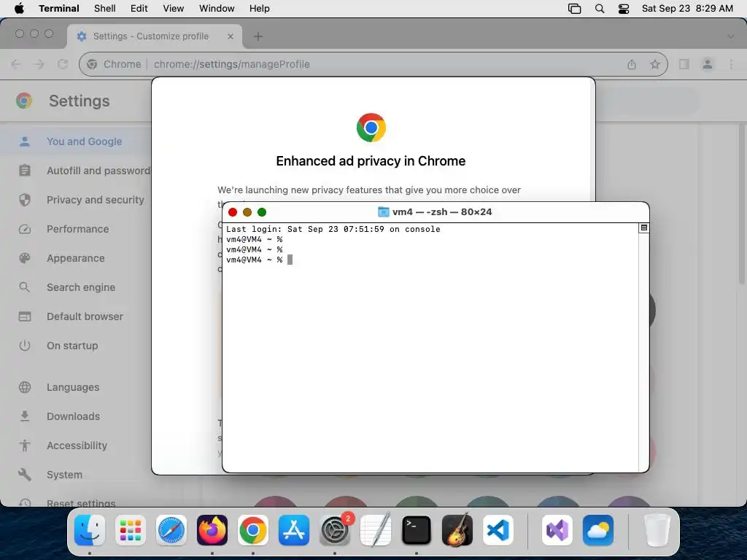Open Visual Studio from the Dock
Image resolution: width=747 pixels, height=560 pixels.
557,530
